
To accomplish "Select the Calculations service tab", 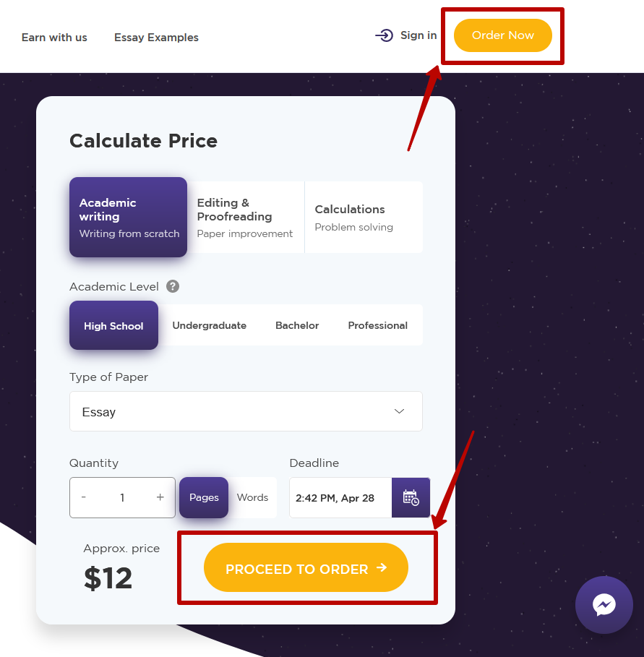I will pos(363,217).
